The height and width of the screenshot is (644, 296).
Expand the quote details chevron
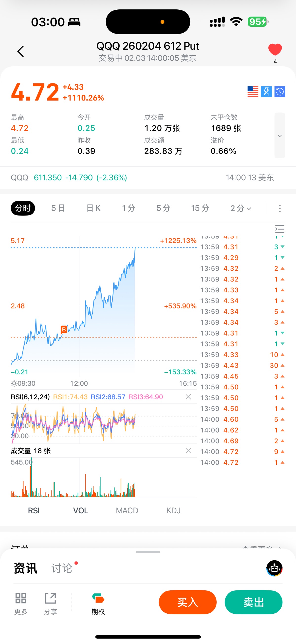280,136
